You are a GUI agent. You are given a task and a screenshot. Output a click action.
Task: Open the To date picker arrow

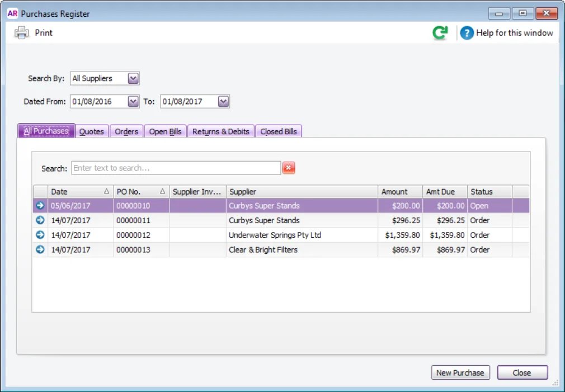pos(223,102)
